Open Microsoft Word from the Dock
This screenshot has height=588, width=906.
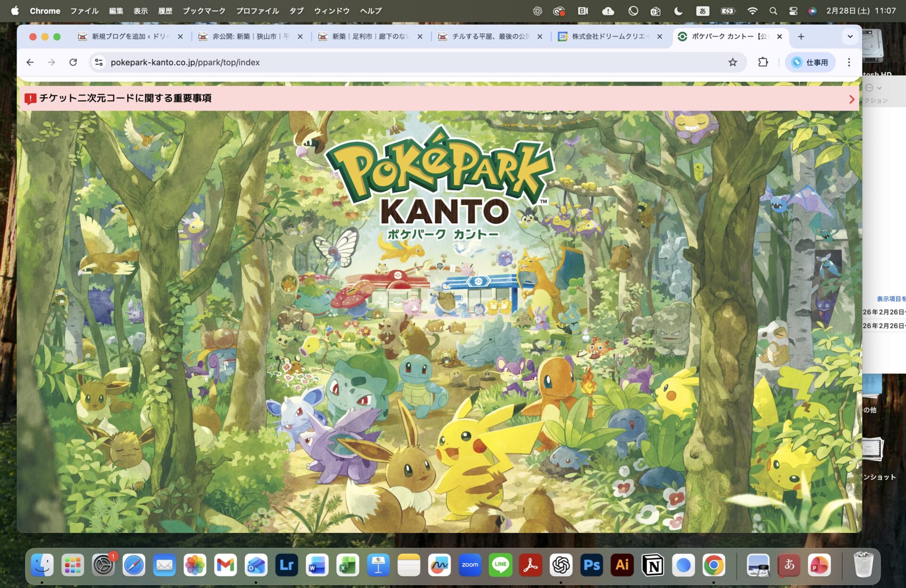point(317,564)
